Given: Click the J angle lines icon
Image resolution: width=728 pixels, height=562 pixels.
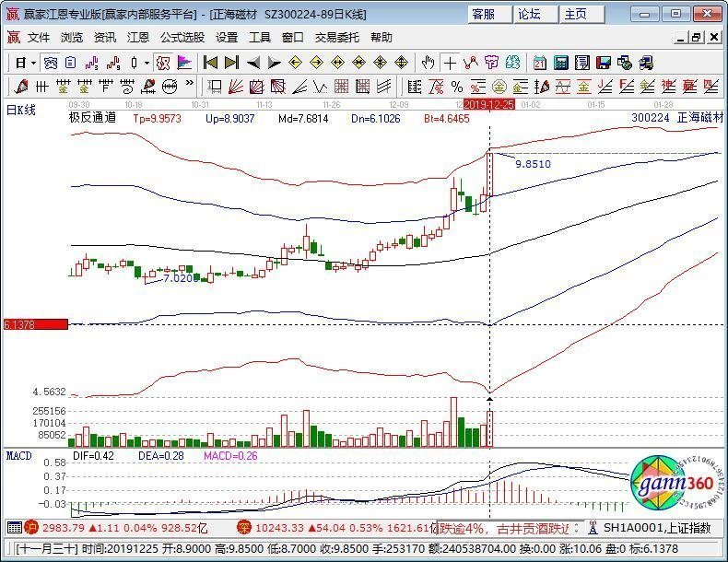Looking at the screenshot, I should click(x=605, y=87).
